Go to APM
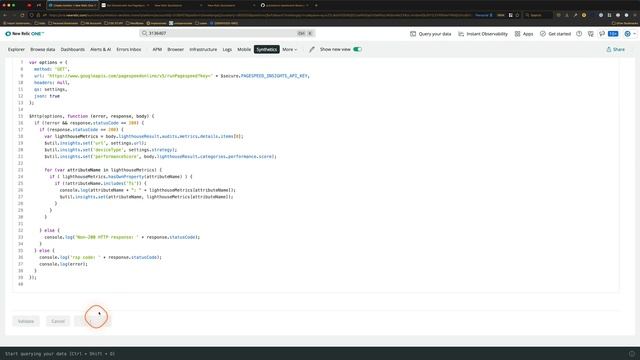Viewport: 640px width, 360px height. click(x=157, y=49)
